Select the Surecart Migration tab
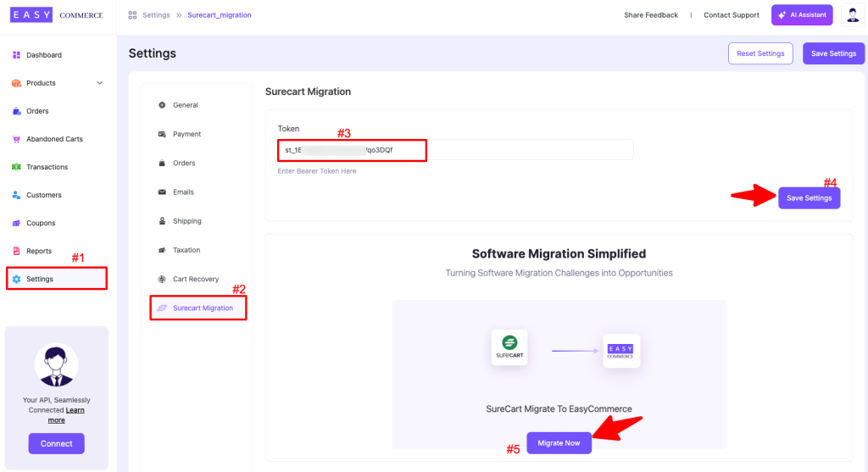Screen dimensions: 868x472 [198, 308]
